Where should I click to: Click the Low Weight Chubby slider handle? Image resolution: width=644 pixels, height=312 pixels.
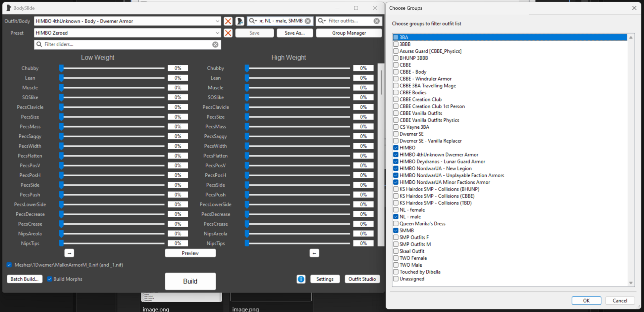coord(61,68)
